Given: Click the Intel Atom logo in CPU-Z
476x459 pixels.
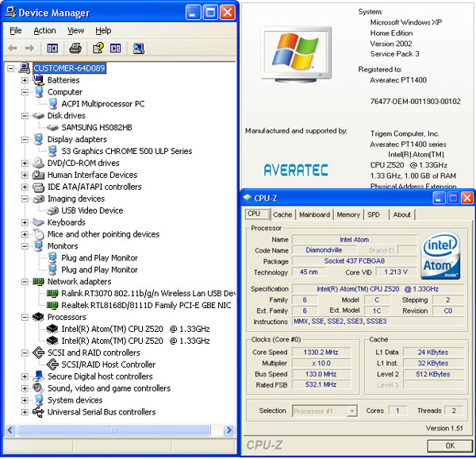Looking at the screenshot, I should pyautogui.click(x=440, y=256).
